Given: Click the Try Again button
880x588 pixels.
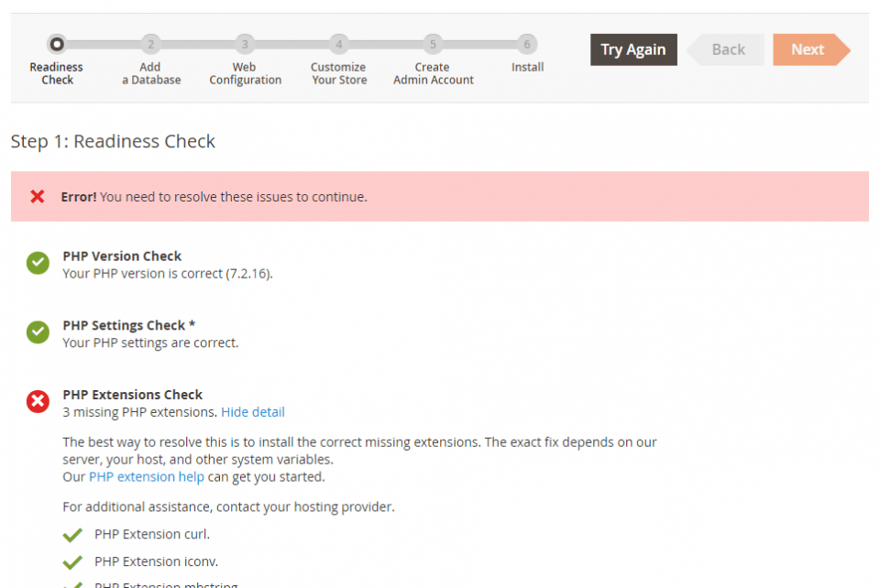Looking at the screenshot, I should [x=633, y=49].
